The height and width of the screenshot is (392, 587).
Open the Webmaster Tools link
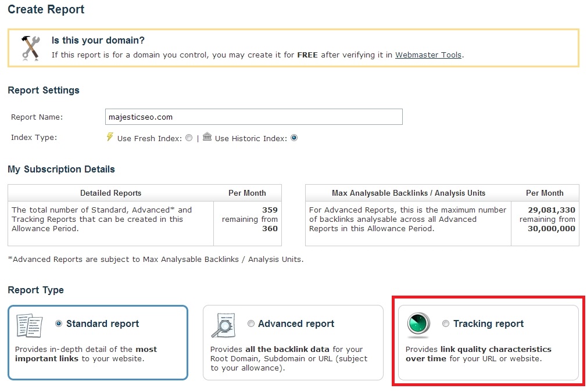(428, 55)
